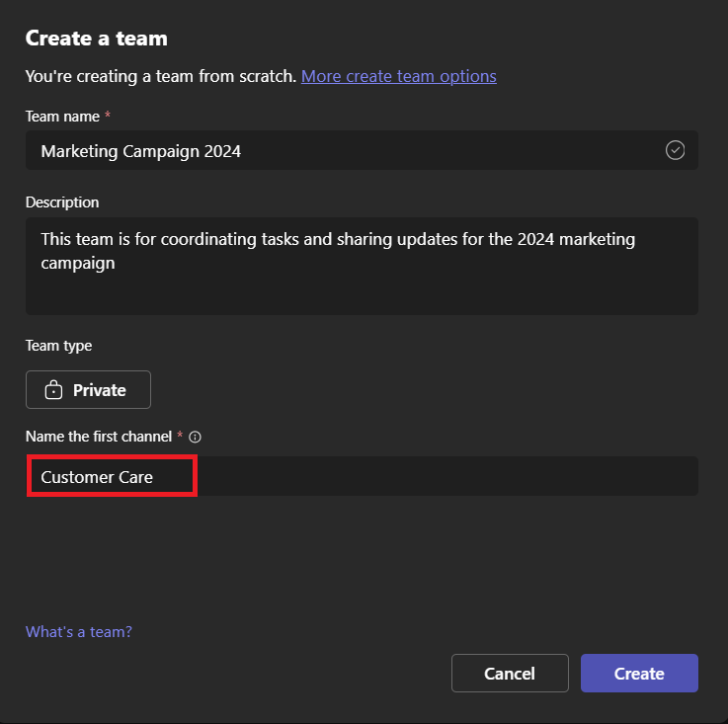728x724 pixels.
Task: Focus the Team name input field
Action: 362,150
